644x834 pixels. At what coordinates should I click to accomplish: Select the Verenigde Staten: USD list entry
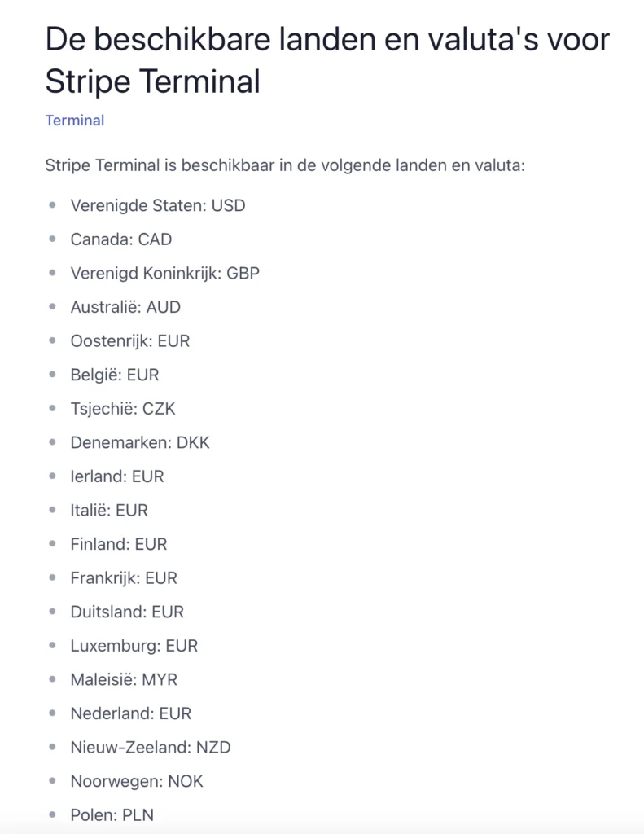pyautogui.click(x=157, y=205)
